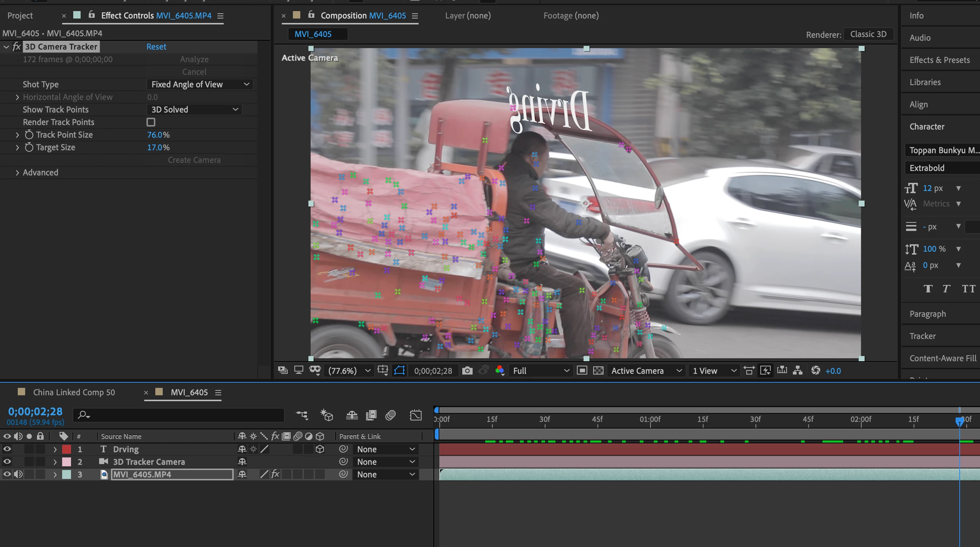Click the Reset link for 3D Camera Tracker
The width and height of the screenshot is (980, 547).
tap(156, 47)
